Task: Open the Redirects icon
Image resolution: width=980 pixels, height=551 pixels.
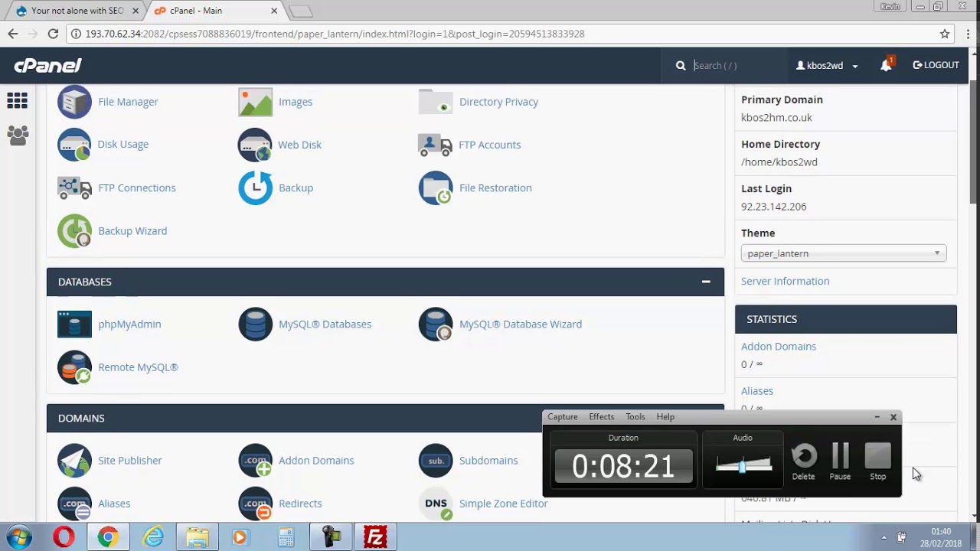Action: (255, 504)
